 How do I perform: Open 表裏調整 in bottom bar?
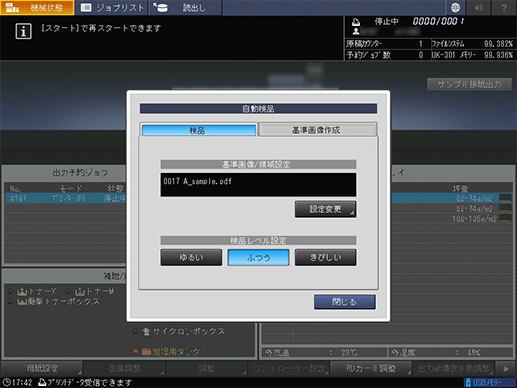point(125,368)
